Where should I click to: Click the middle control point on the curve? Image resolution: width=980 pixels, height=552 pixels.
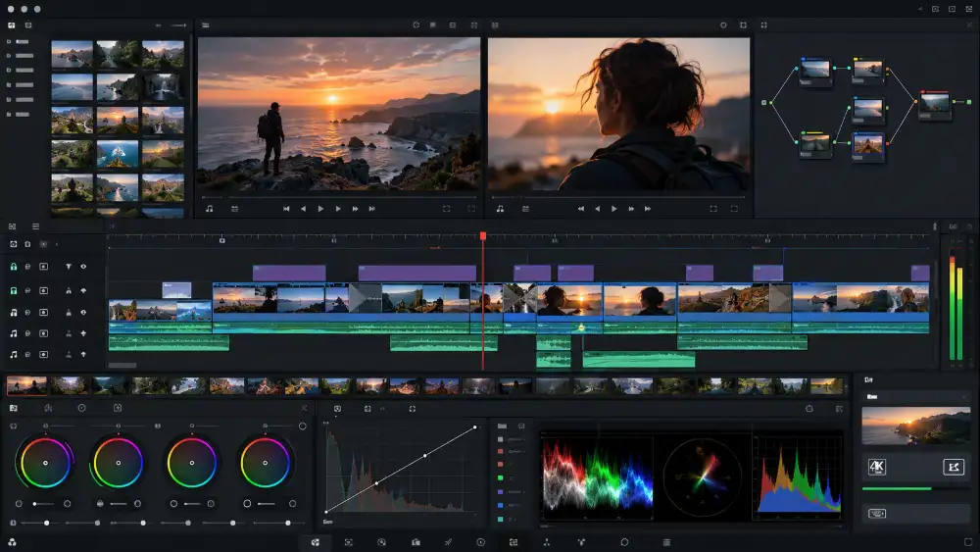tap(425, 456)
